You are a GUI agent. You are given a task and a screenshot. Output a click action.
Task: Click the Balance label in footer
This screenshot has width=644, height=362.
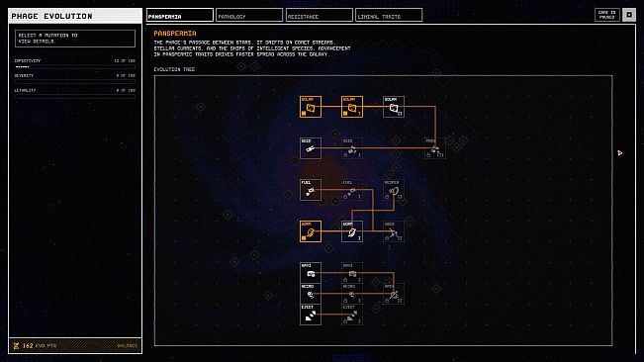point(128,346)
